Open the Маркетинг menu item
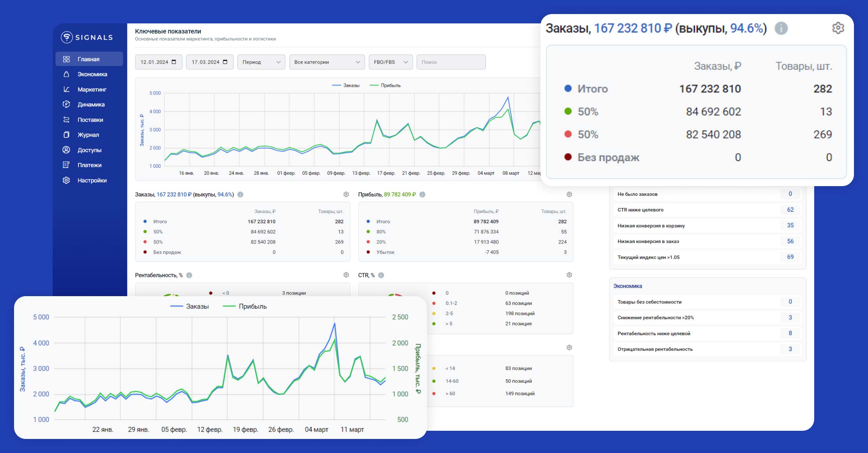Screen dimensions: 868x453 click(89, 89)
